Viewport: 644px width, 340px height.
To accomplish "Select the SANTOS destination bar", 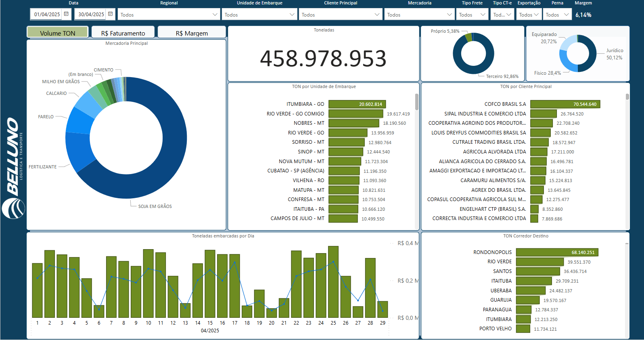I will (x=538, y=271).
